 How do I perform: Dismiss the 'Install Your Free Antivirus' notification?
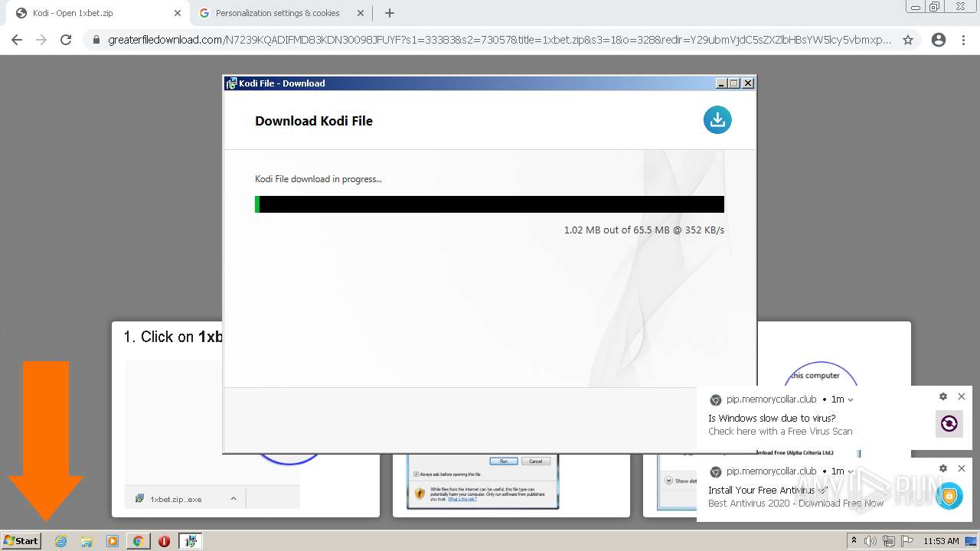[x=962, y=468]
